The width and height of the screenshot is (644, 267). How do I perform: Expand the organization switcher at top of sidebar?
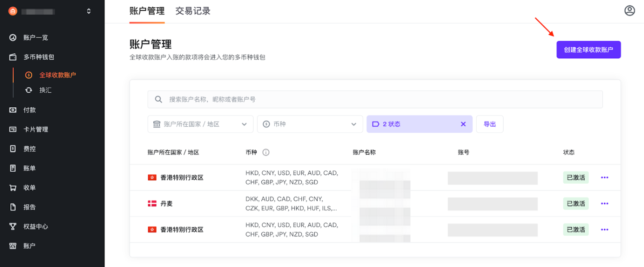click(x=89, y=11)
